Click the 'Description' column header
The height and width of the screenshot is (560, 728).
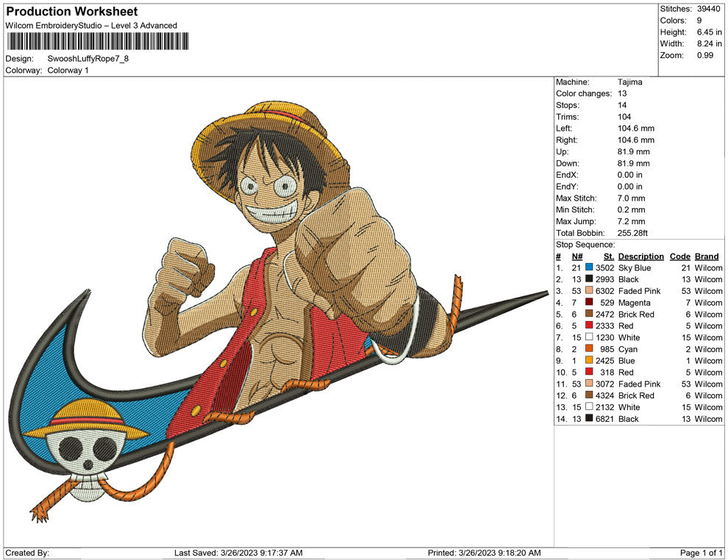(x=641, y=256)
